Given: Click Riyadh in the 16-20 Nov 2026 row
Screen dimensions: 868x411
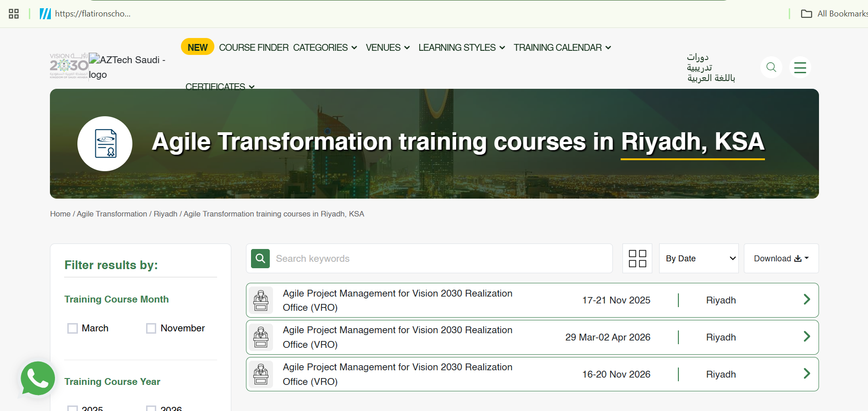Looking at the screenshot, I should click(x=721, y=374).
